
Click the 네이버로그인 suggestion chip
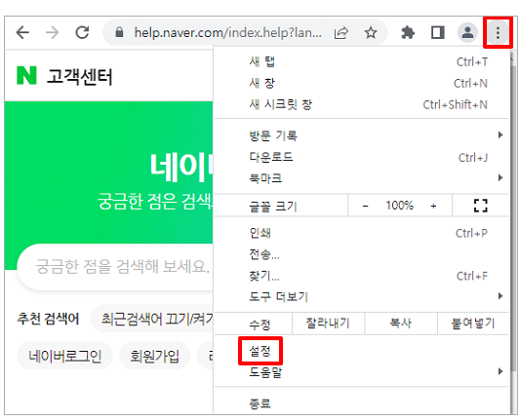pyautogui.click(x=65, y=356)
